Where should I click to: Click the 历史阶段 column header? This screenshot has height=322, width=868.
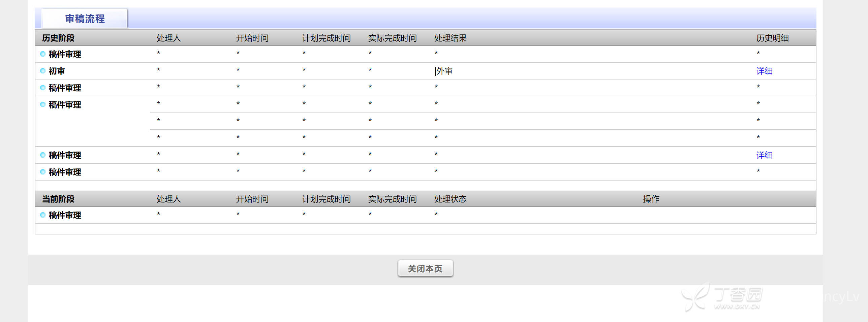coord(58,38)
